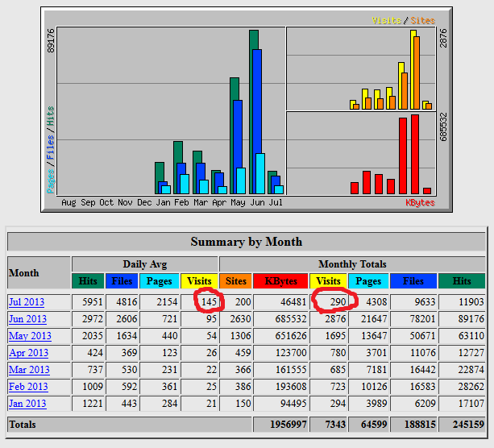Click Jun 2013 KBytes value 685532

pyautogui.click(x=291, y=319)
